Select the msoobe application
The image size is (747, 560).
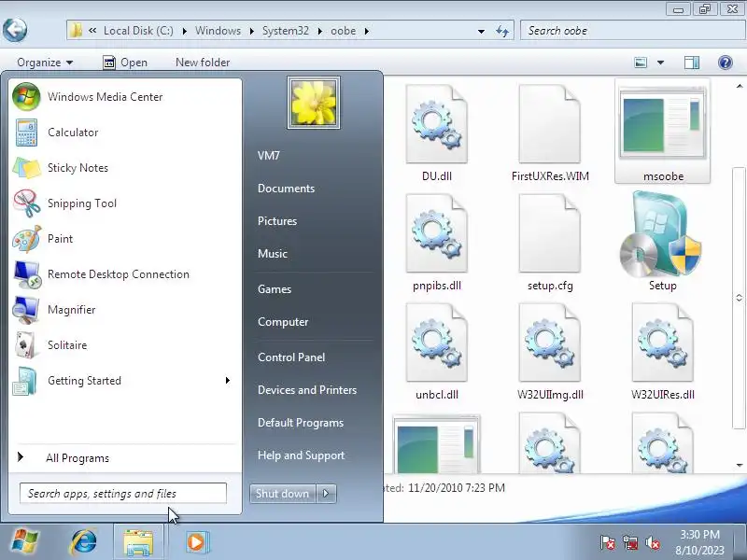[663, 133]
